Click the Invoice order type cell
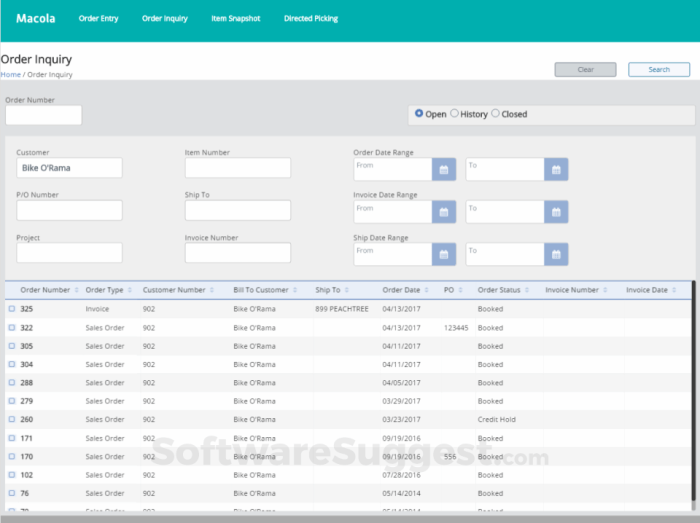700x523 pixels. click(97, 309)
